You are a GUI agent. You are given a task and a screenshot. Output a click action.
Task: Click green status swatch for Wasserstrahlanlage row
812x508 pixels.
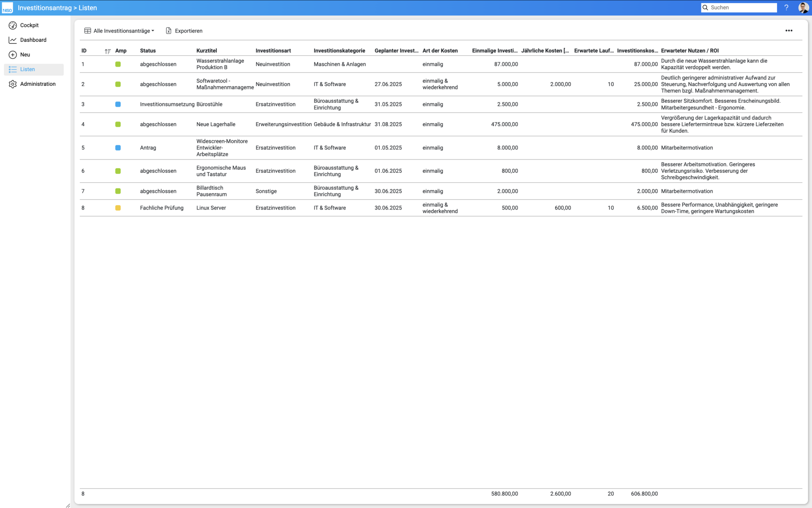118,64
